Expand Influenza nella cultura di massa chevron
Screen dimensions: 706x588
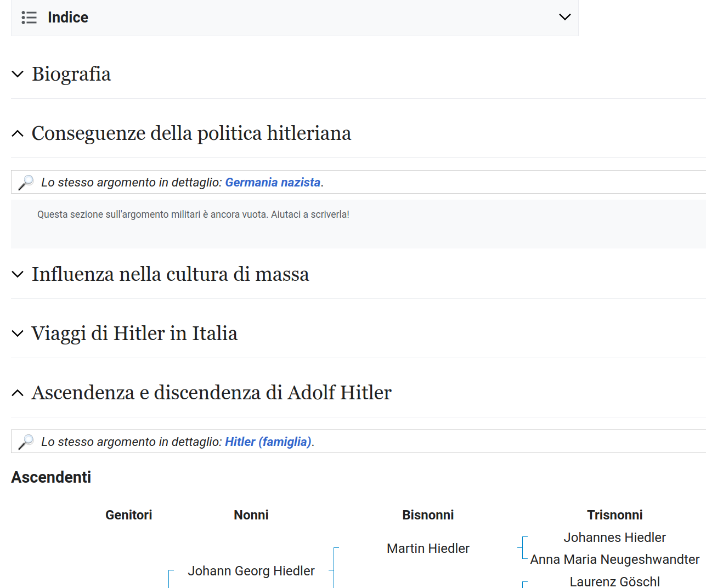(18, 274)
